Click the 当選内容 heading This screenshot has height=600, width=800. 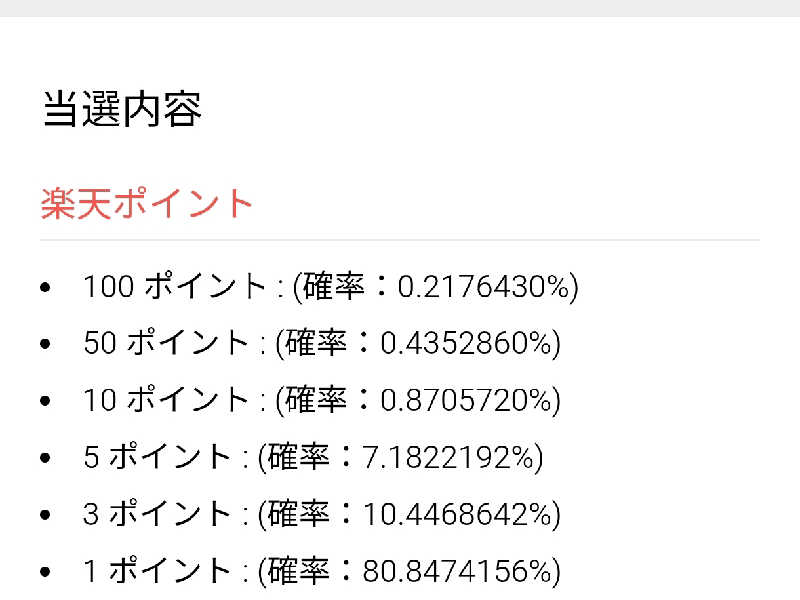pos(122,110)
